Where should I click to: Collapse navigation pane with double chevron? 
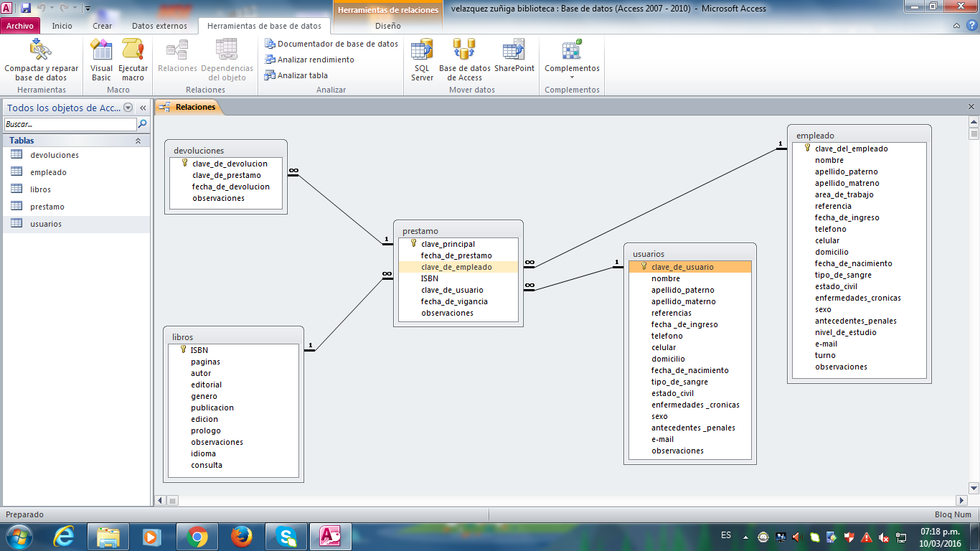pos(143,108)
